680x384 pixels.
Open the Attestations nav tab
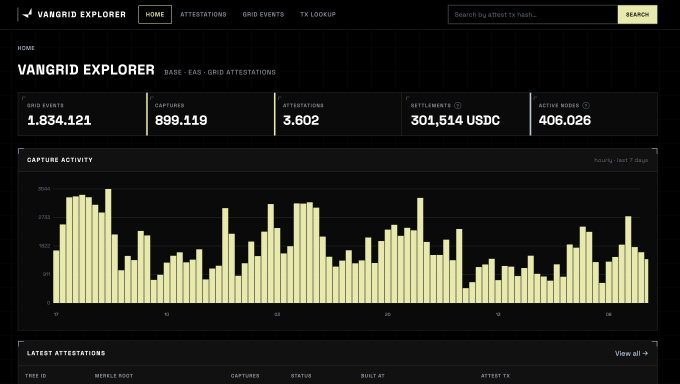pyautogui.click(x=203, y=14)
